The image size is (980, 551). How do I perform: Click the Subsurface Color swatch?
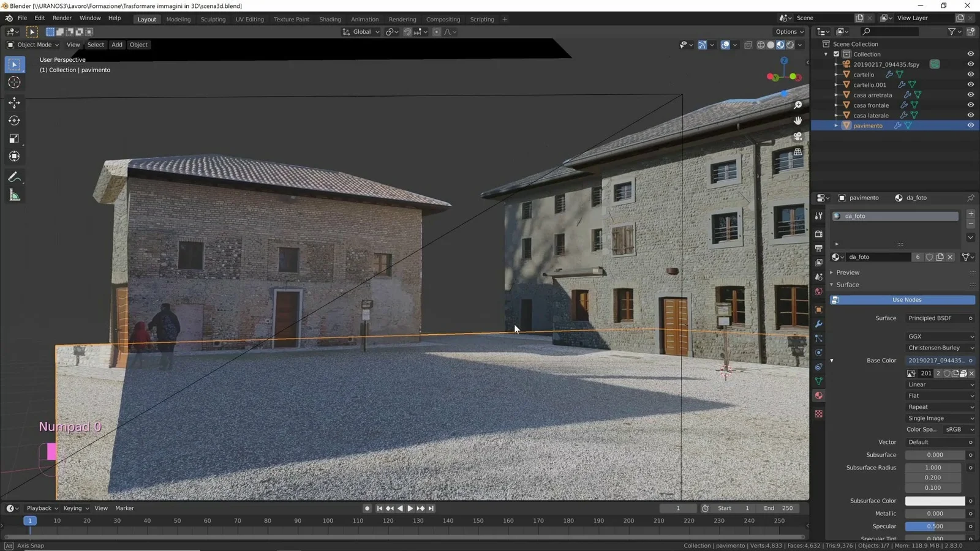pyautogui.click(x=933, y=500)
